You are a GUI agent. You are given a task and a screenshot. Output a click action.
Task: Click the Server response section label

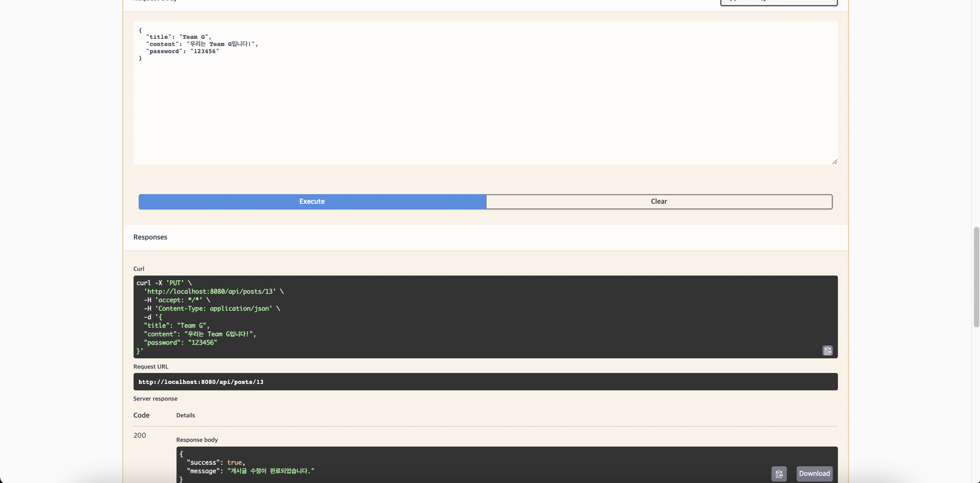pos(155,399)
